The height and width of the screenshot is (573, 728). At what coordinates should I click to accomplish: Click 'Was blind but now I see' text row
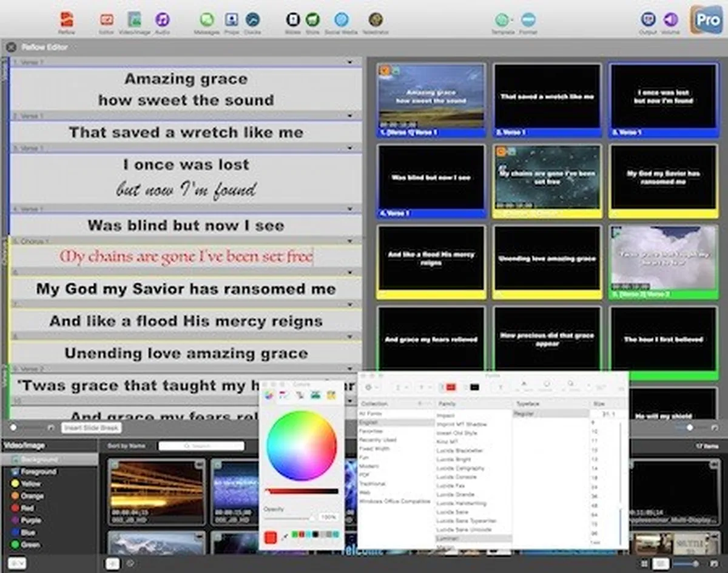pos(186,225)
